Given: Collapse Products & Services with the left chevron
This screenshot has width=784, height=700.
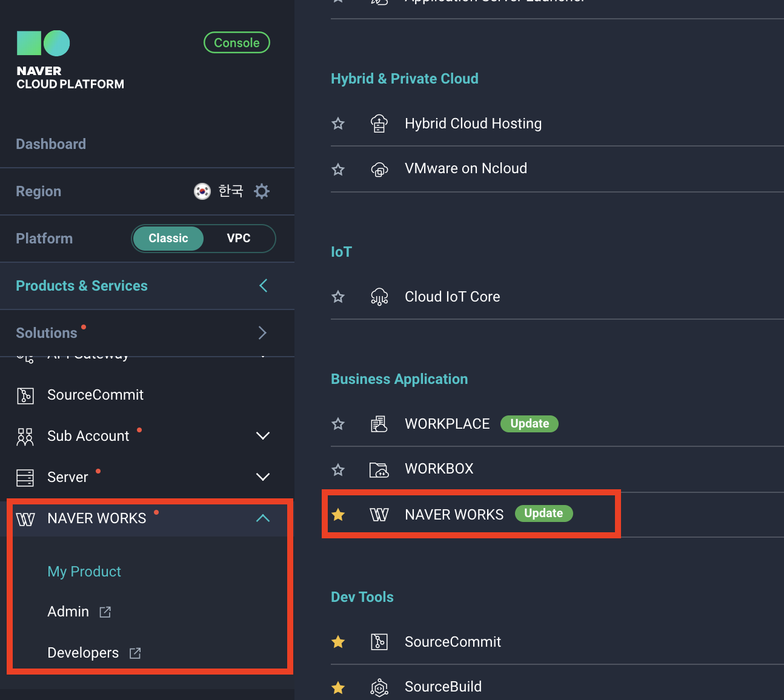Looking at the screenshot, I should click(x=263, y=286).
